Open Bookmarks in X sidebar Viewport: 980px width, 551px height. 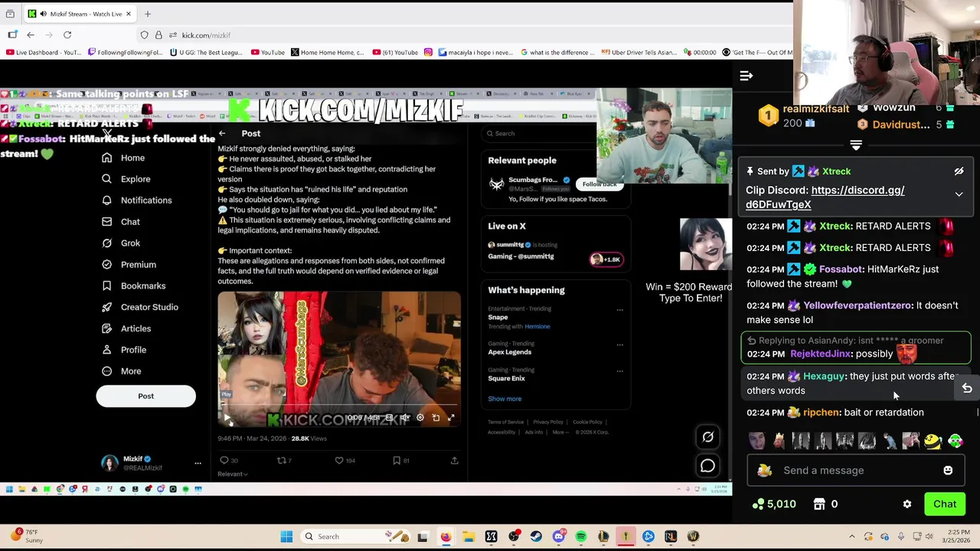point(133,286)
